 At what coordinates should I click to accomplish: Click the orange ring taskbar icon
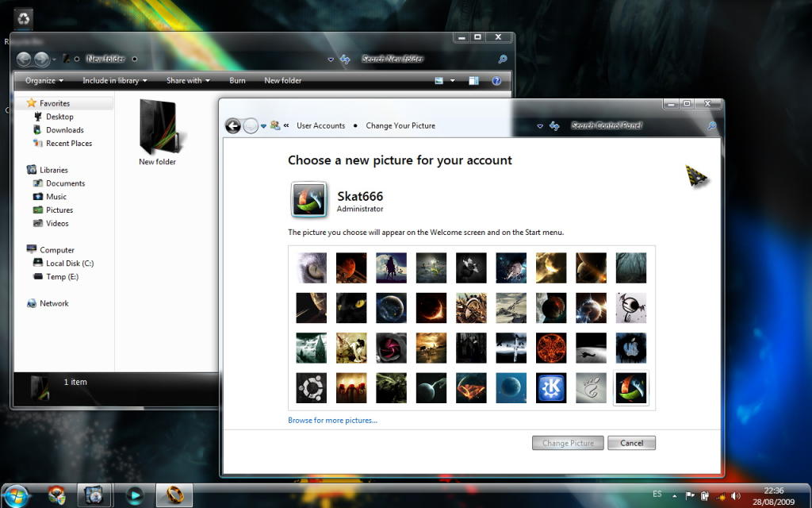[174, 495]
